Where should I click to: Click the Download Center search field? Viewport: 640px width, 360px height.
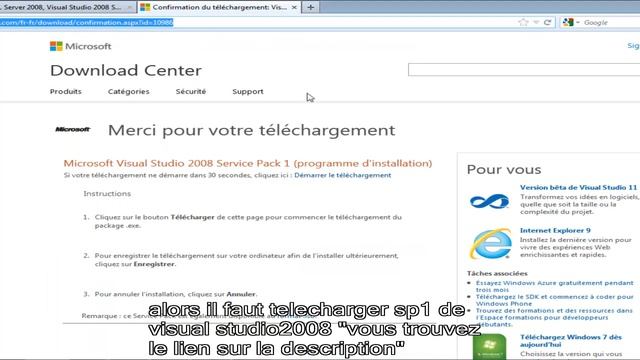pyautogui.click(x=524, y=69)
